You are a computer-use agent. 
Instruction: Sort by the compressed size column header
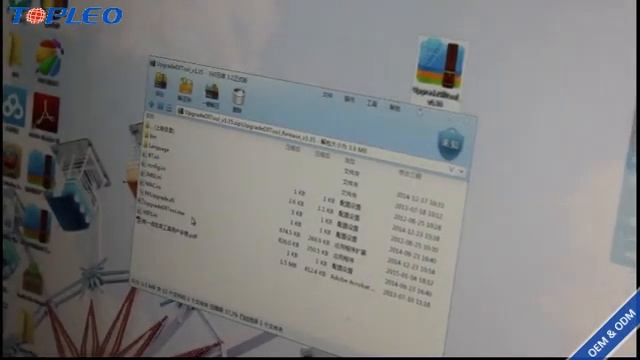[323, 155]
